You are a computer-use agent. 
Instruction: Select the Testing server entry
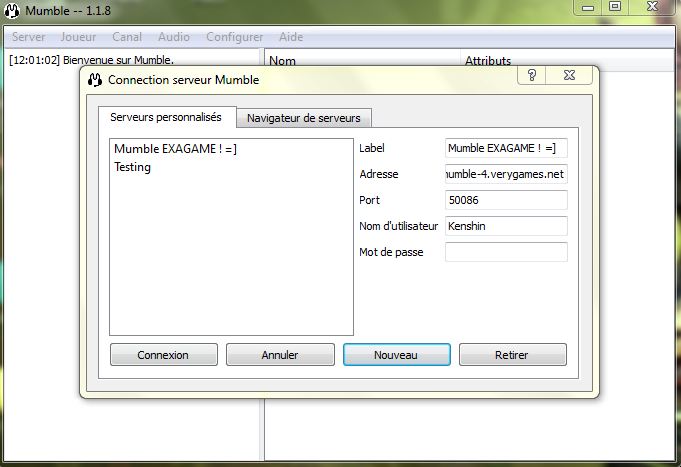coord(231,167)
